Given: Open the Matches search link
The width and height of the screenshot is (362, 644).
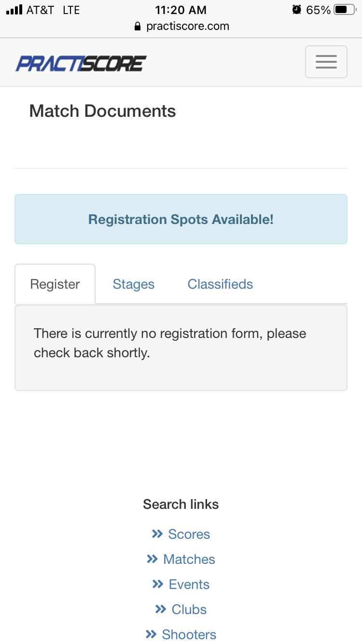Looking at the screenshot, I should pos(189,559).
